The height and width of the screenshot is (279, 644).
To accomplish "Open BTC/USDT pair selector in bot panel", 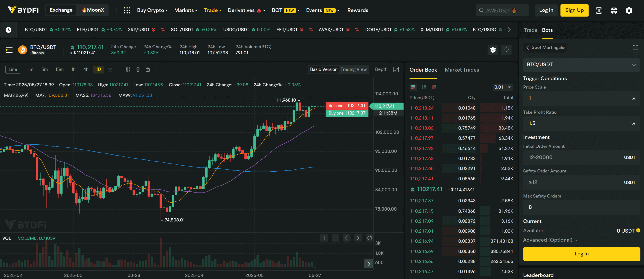I will tap(581, 65).
